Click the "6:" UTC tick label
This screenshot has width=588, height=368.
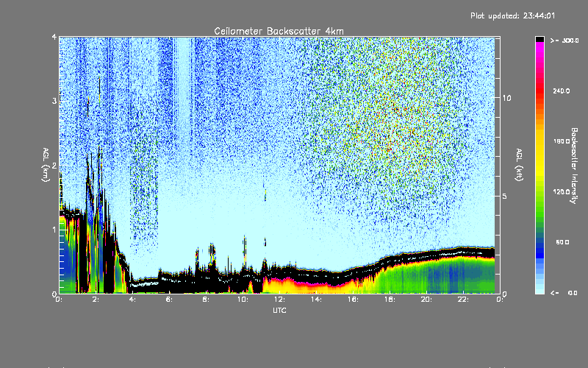tap(169, 300)
